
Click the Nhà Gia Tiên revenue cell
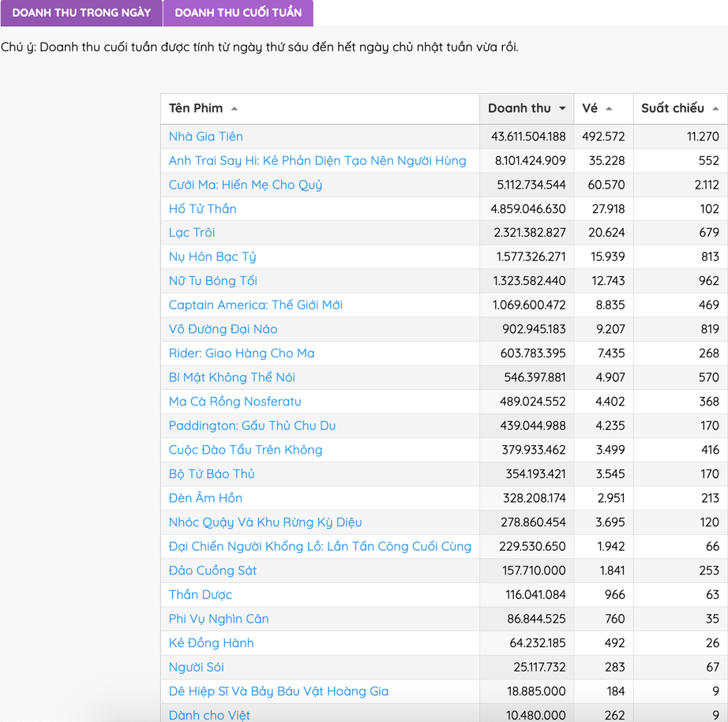(x=528, y=137)
